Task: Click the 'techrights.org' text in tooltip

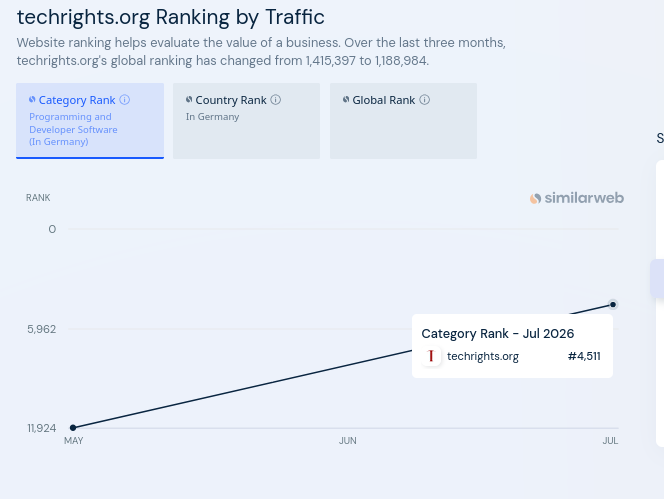Action: 483,356
